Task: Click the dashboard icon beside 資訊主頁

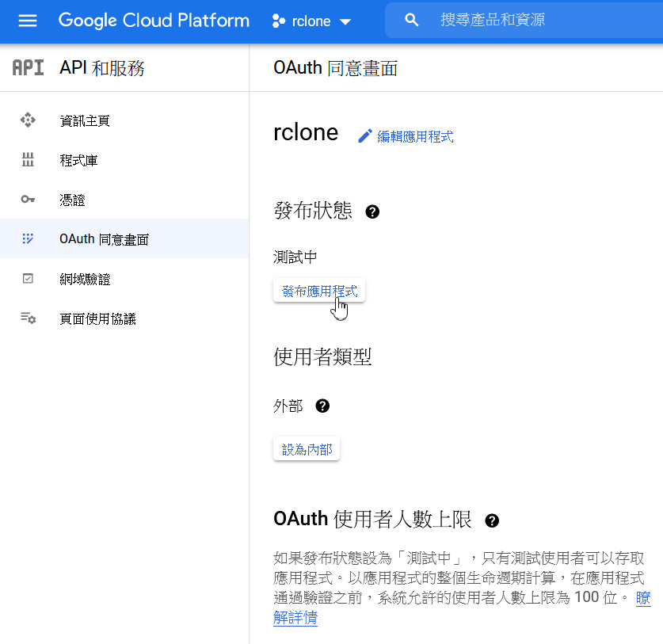Action: [28, 120]
